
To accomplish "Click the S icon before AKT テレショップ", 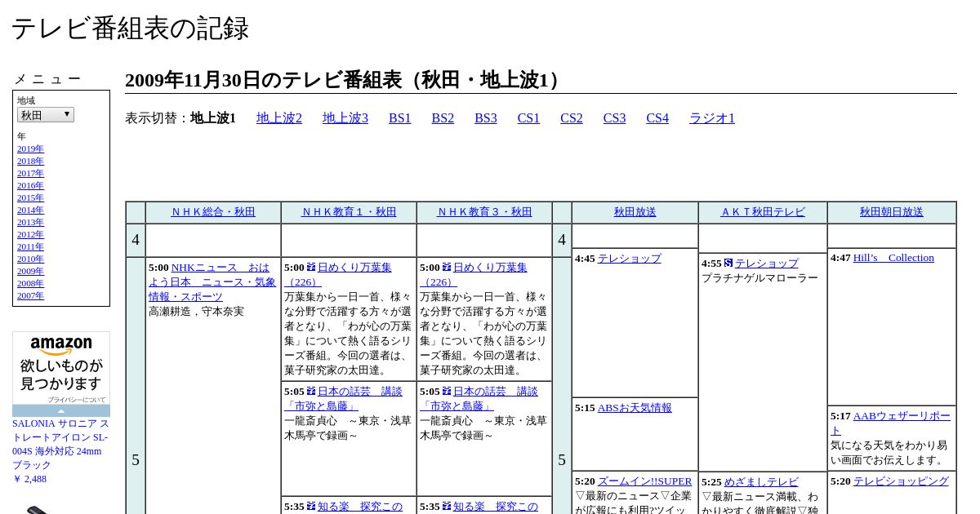I will click(x=728, y=263).
